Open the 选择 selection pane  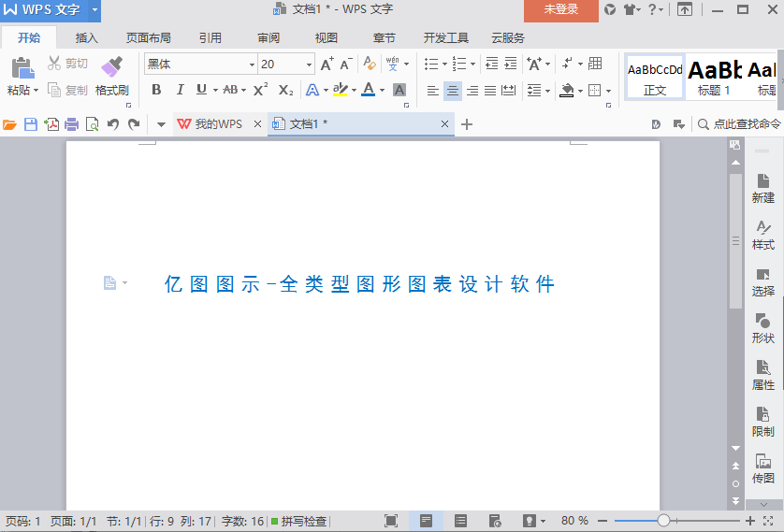click(763, 281)
